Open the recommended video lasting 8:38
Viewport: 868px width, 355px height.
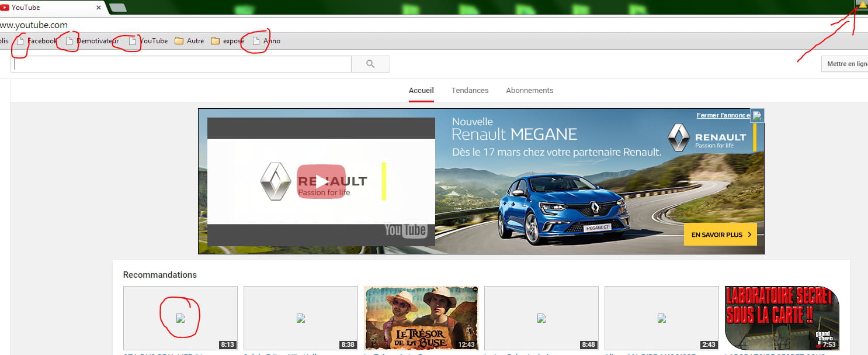tap(301, 318)
